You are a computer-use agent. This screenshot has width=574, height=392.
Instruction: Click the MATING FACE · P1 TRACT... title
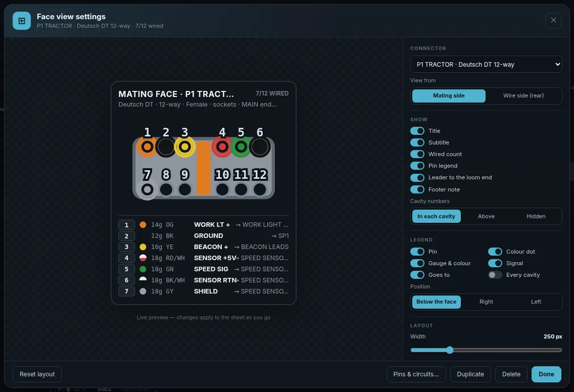click(176, 94)
